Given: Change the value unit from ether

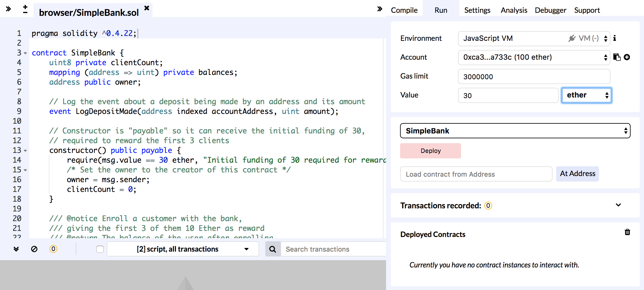Looking at the screenshot, I should (x=586, y=95).
